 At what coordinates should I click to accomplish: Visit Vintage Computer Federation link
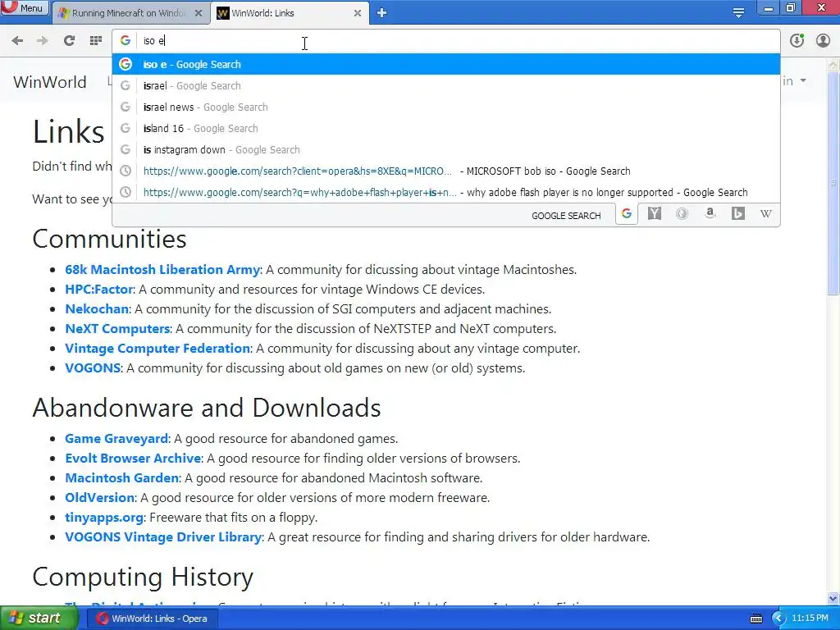157,348
